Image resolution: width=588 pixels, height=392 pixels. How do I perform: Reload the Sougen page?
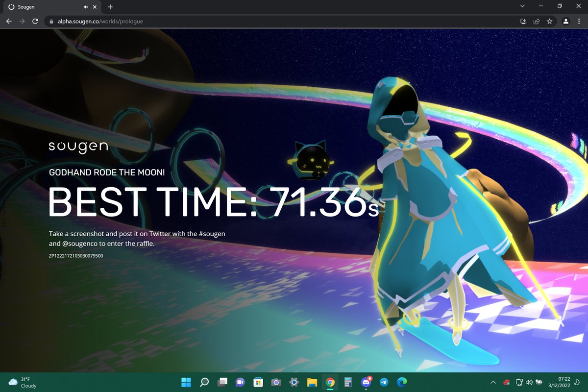tap(35, 22)
